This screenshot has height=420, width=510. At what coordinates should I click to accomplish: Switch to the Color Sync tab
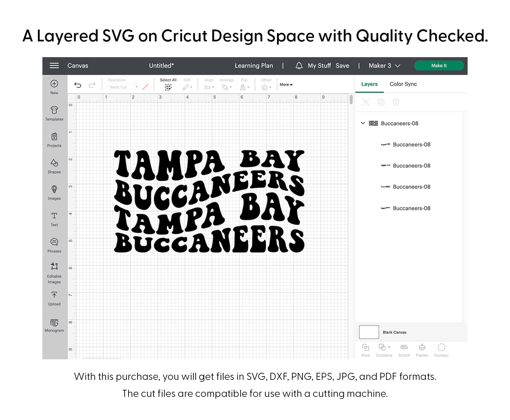coord(403,84)
